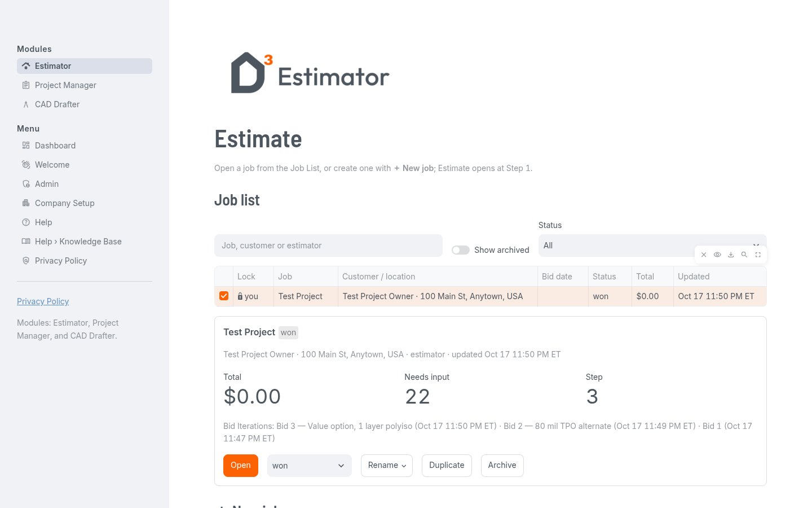Click the lock icon in the Test Project row
Image resolution: width=812 pixels, height=508 pixels.
tap(240, 296)
